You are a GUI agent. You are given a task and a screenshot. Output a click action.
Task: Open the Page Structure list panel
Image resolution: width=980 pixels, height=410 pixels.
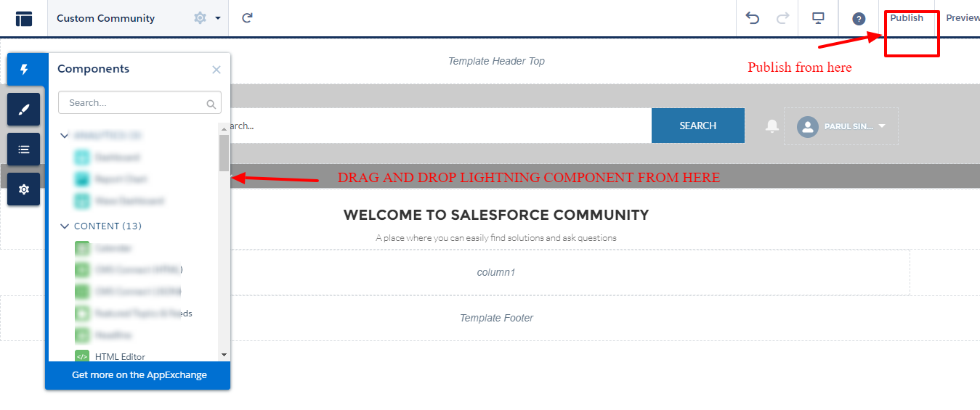point(24,149)
